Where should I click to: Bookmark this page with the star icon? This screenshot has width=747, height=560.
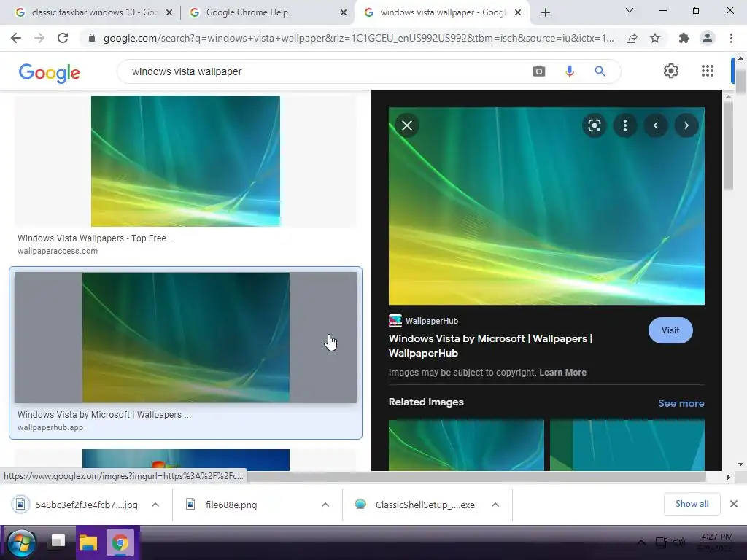point(655,38)
